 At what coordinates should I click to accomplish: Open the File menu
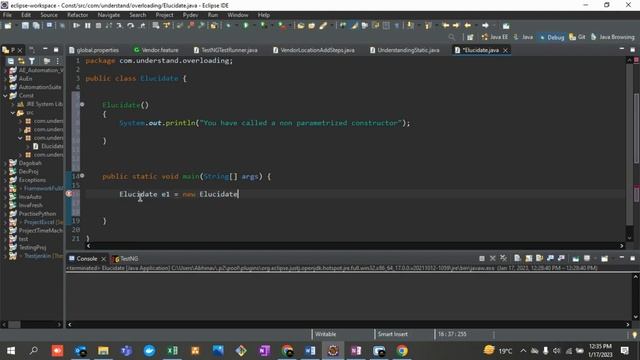tap(7, 15)
